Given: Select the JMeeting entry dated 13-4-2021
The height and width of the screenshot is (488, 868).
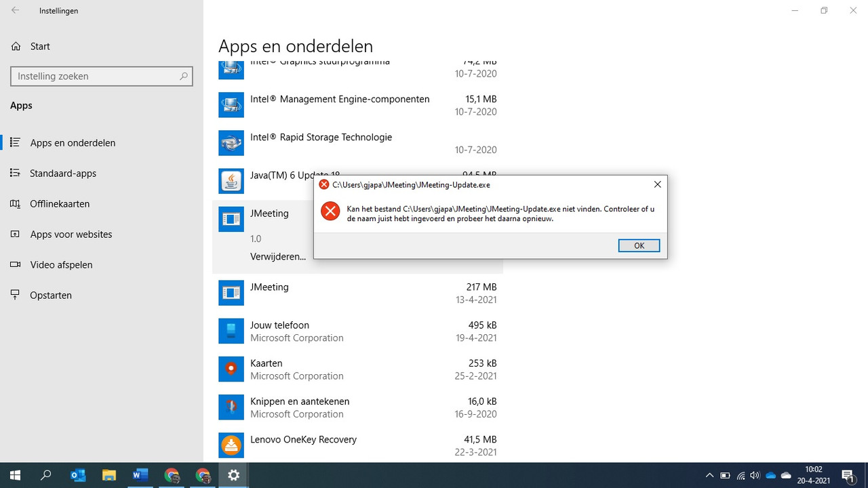Looking at the screenshot, I should [357, 293].
